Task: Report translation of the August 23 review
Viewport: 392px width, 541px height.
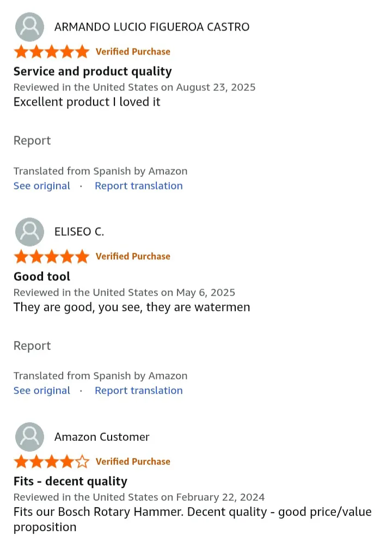Action: pyautogui.click(x=139, y=186)
